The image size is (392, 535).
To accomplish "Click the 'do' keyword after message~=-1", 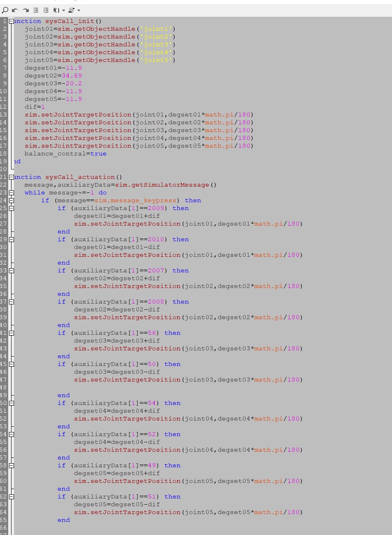I will point(103,193).
